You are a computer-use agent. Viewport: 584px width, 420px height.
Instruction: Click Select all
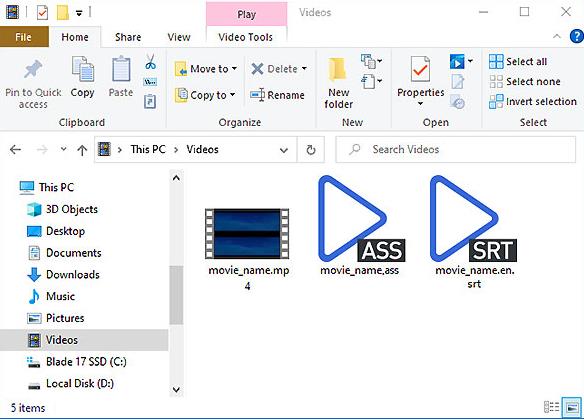coord(518,61)
